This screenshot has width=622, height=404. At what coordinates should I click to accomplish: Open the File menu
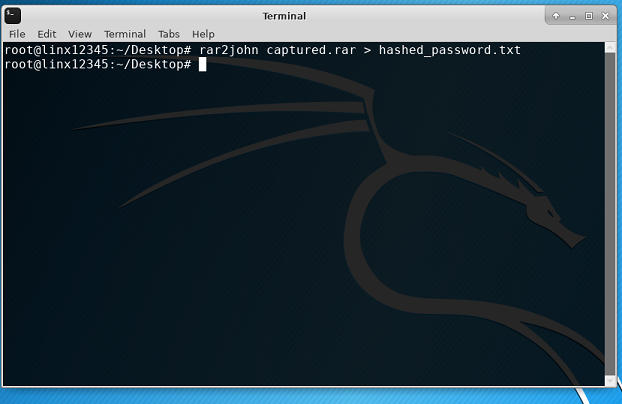(x=17, y=34)
